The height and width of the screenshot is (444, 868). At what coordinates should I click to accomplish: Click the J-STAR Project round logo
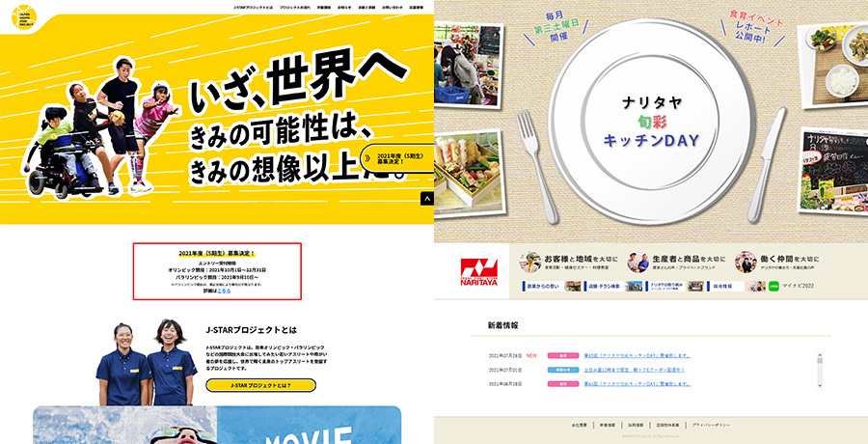point(24,17)
